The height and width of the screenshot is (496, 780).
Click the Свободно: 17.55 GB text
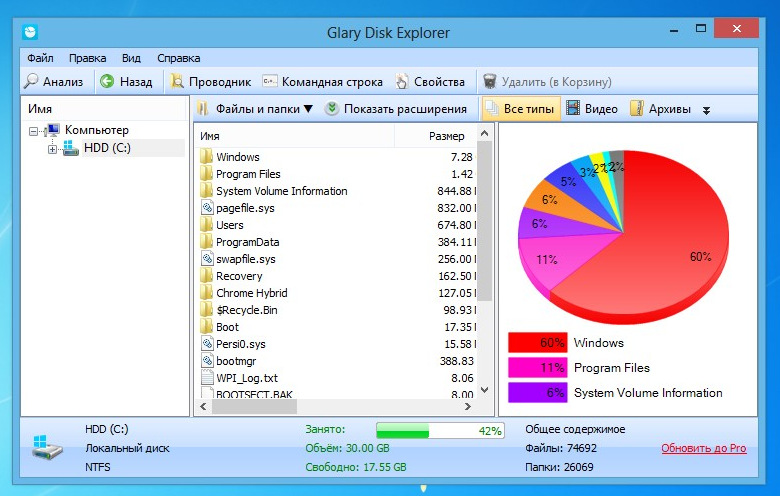(x=356, y=467)
